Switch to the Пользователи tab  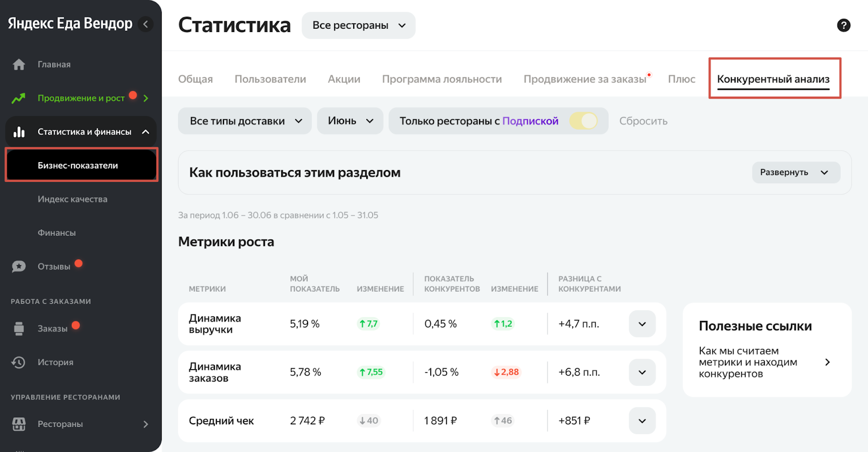click(x=270, y=79)
